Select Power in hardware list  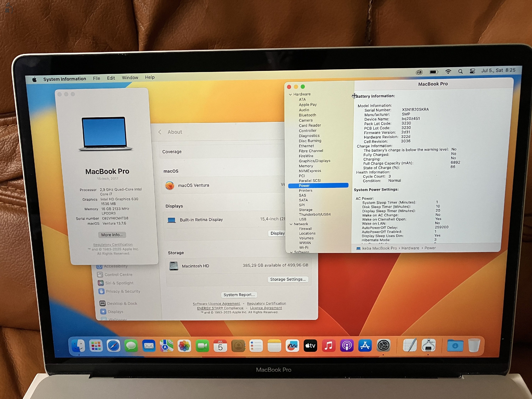click(x=318, y=186)
